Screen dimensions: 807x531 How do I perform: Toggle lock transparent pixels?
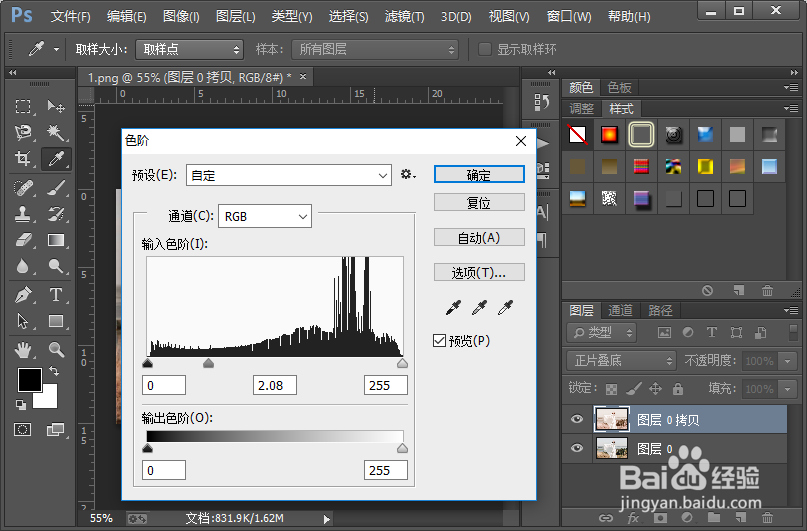click(x=611, y=389)
